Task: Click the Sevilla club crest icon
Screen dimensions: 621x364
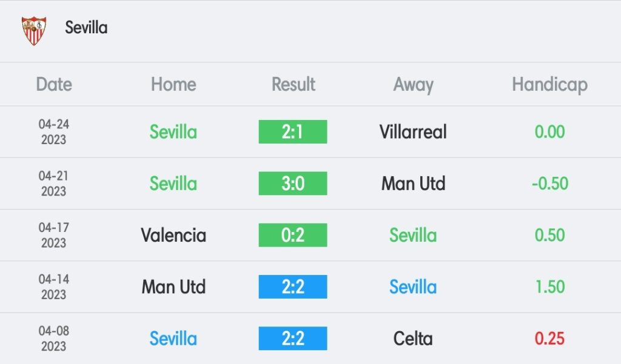Action: click(34, 30)
